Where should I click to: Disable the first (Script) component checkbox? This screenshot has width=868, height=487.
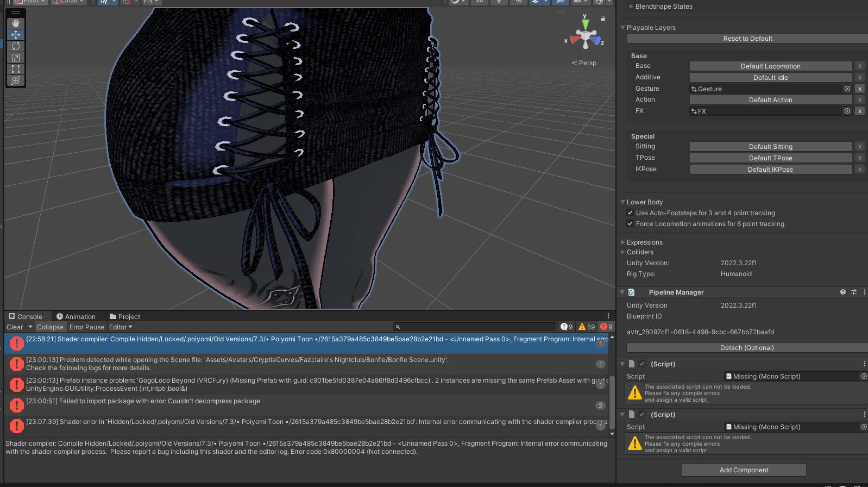[x=642, y=364]
